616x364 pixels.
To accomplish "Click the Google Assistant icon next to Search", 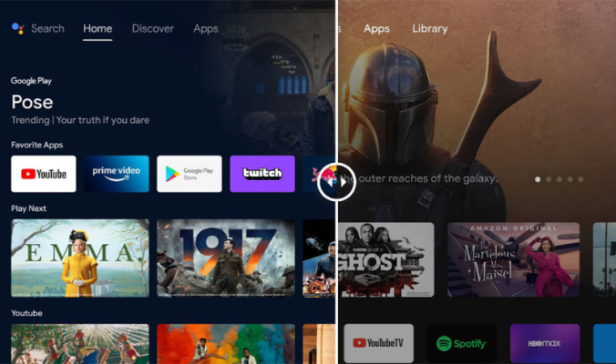I will 17,28.
